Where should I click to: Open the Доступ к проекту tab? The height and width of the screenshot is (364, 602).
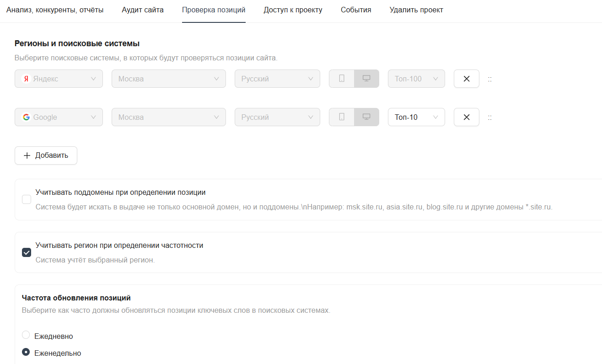[293, 10]
